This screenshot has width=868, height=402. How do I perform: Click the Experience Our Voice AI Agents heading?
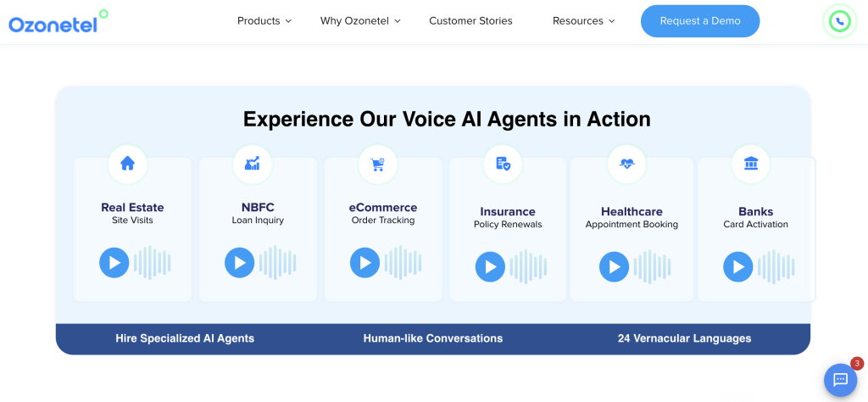pyautogui.click(x=447, y=119)
